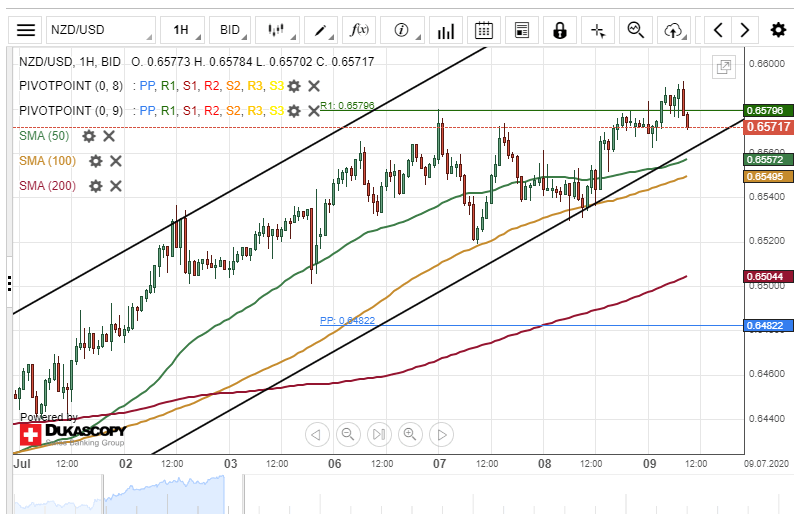Enable the crosshair cursor tool
794x519 pixels.
click(x=598, y=30)
